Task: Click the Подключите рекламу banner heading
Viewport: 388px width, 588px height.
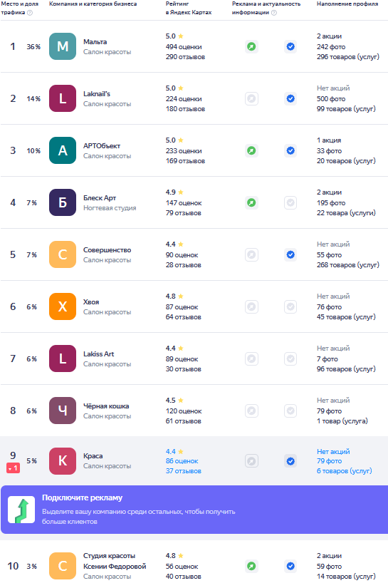Action: click(x=82, y=498)
